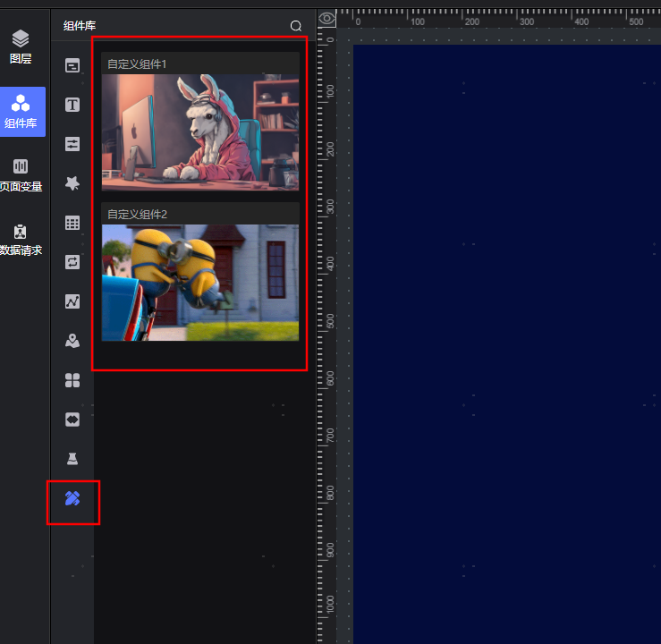This screenshot has height=644, width=661.
Task: Select the left-right arrows category icon
Action: [72, 419]
